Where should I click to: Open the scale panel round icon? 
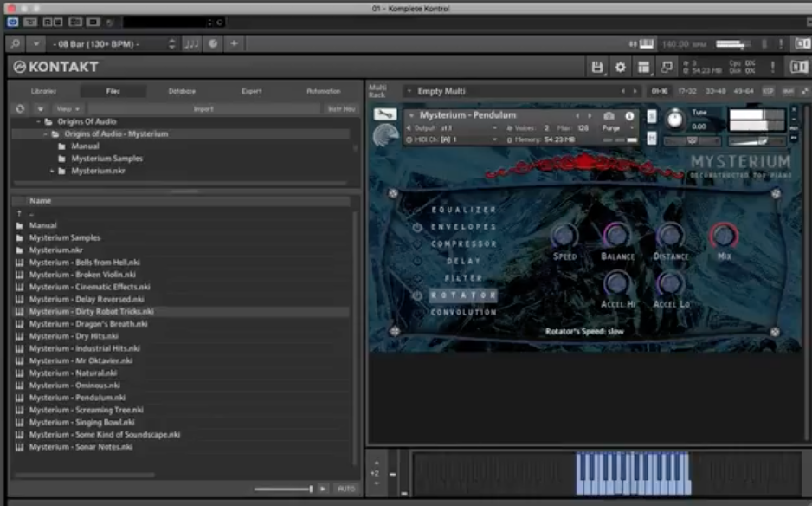213,44
